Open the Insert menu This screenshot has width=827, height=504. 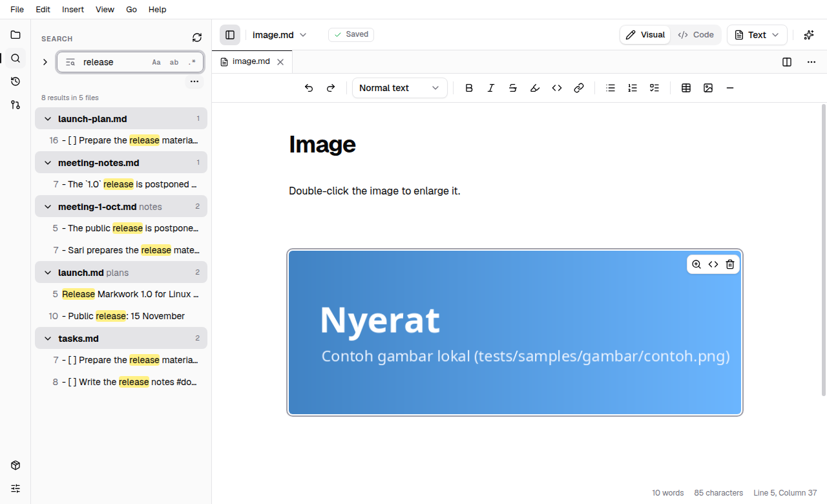click(73, 10)
